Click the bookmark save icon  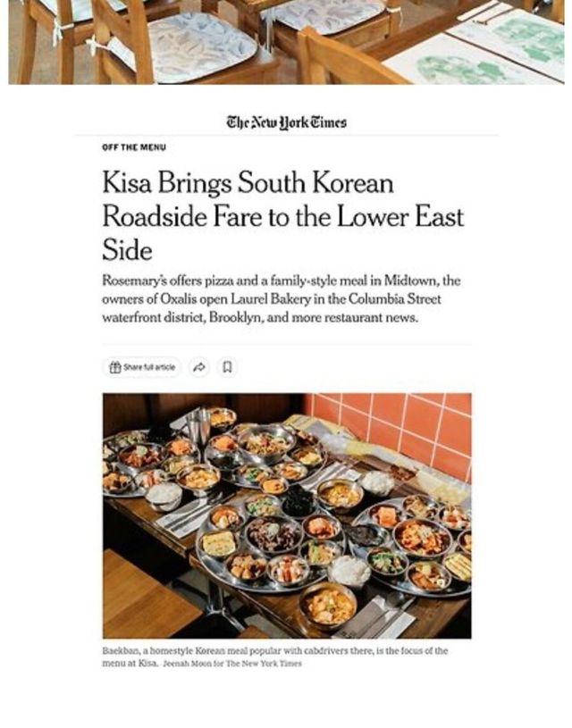pyautogui.click(x=228, y=367)
